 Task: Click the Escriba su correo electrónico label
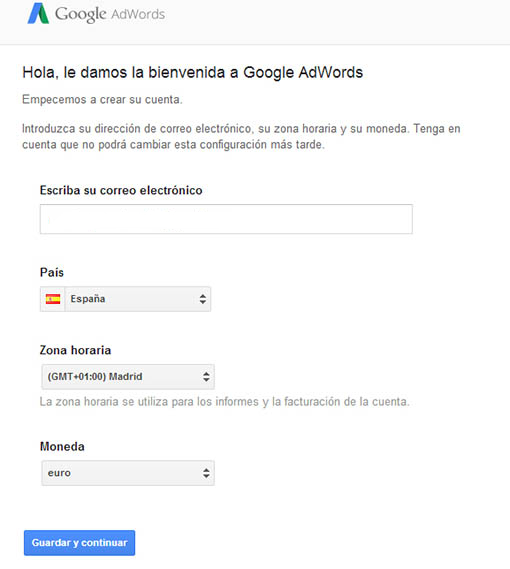pos(121,190)
